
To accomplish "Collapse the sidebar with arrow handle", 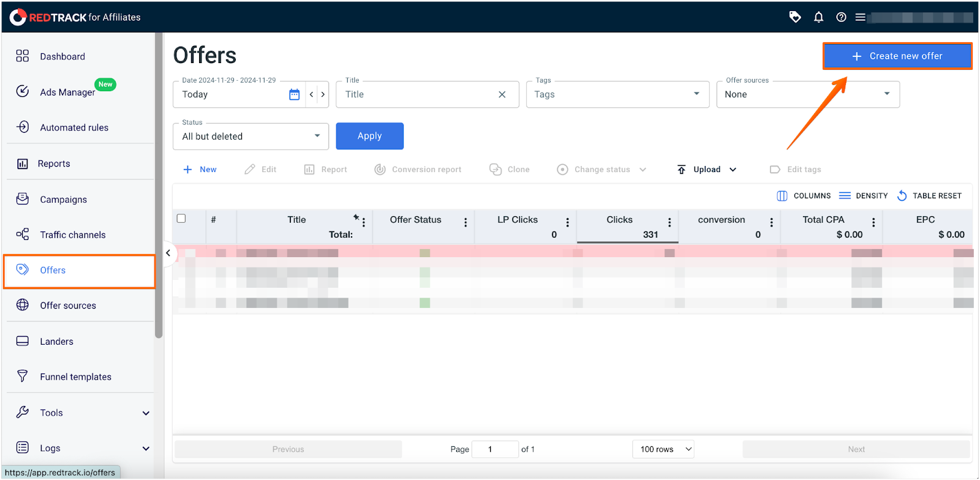I will pos(168,253).
